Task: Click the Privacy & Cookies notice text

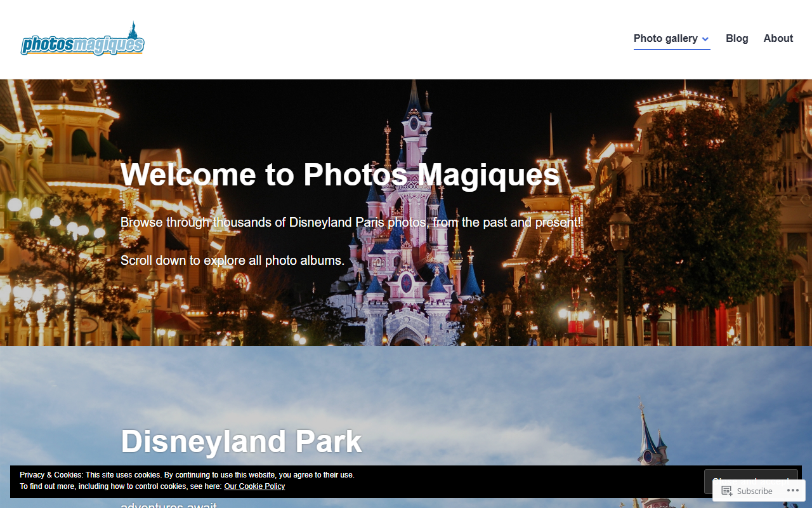Action: [x=187, y=481]
